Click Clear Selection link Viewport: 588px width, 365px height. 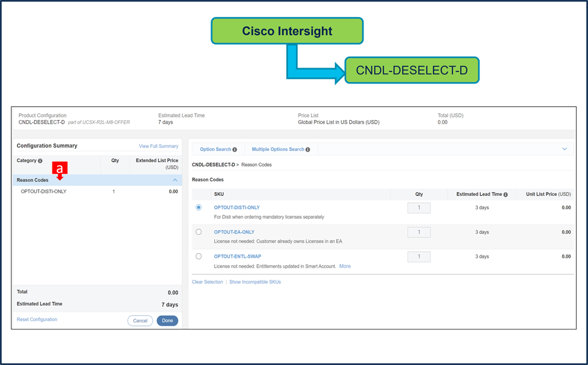208,282
